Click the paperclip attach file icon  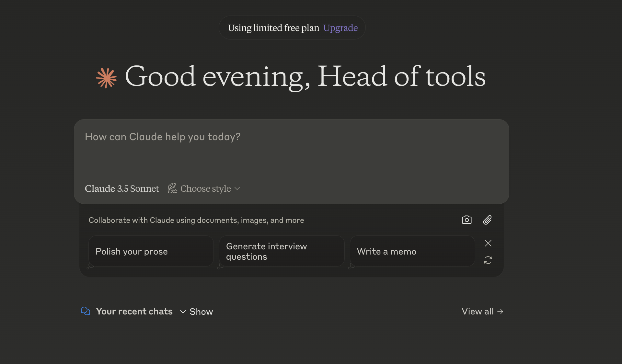click(488, 220)
